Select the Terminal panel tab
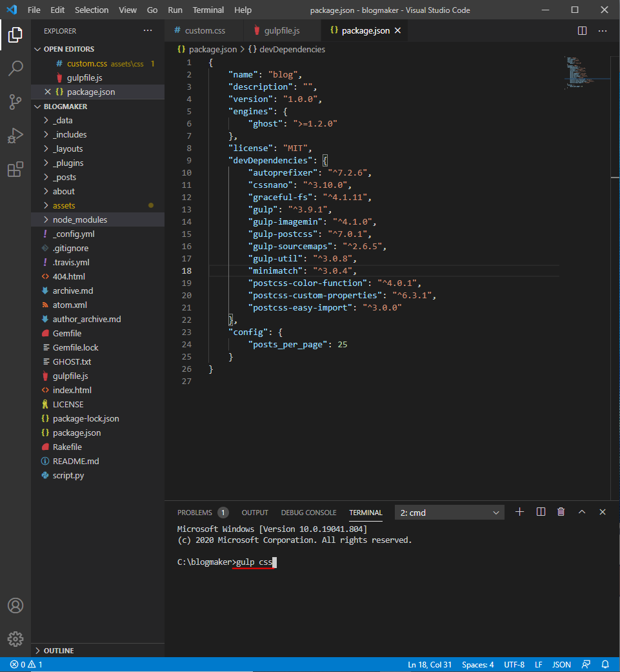The height and width of the screenshot is (672, 620). (x=366, y=513)
